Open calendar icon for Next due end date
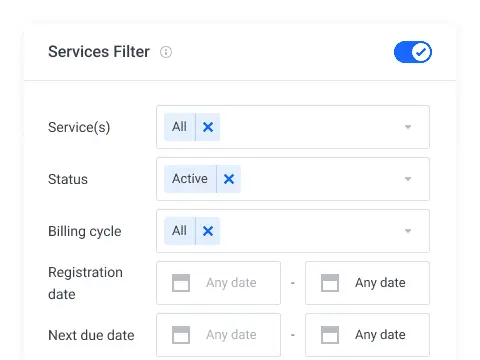 click(x=330, y=335)
